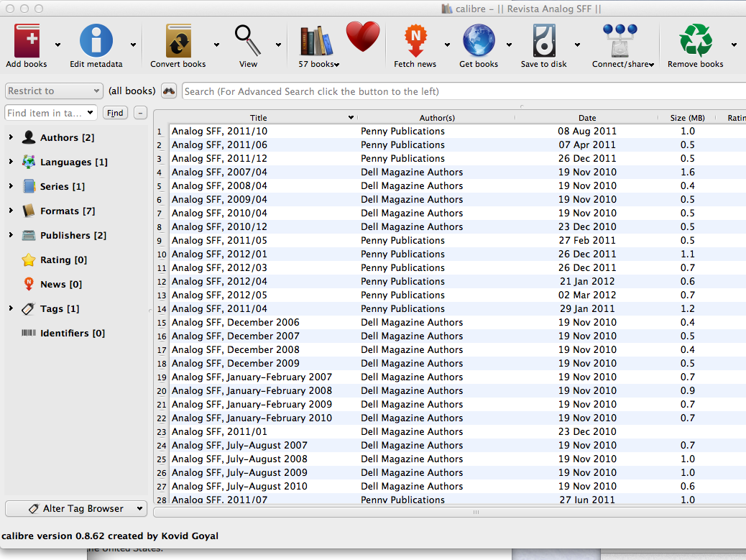The width and height of the screenshot is (746, 560).
Task: Open the Convert books dropdown arrow
Action: [x=216, y=45]
